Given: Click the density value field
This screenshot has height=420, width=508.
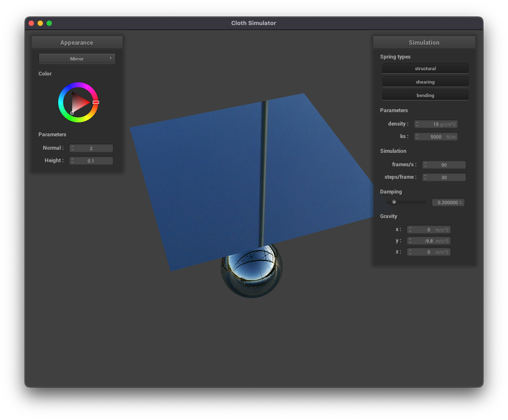Looking at the screenshot, I should point(436,124).
